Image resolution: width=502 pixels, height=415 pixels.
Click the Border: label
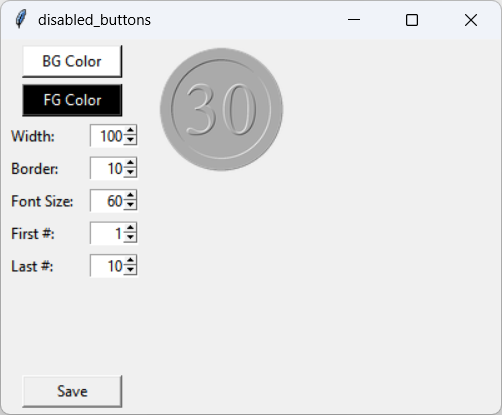(35, 169)
